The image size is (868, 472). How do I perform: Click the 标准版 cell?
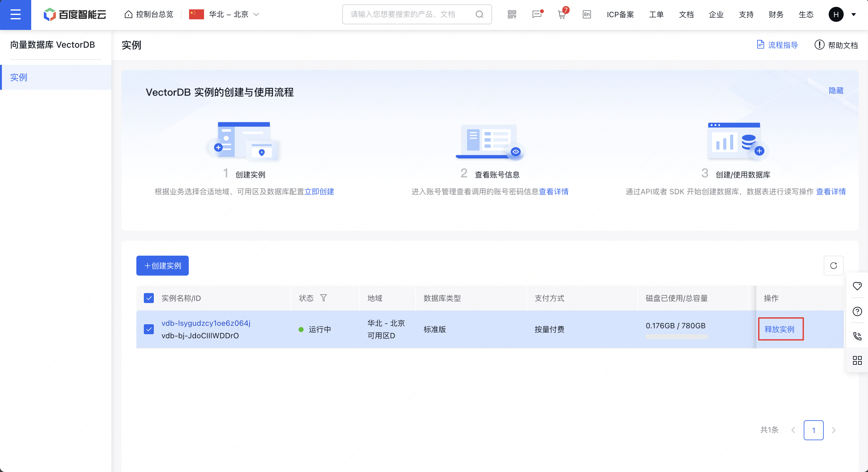tap(435, 329)
